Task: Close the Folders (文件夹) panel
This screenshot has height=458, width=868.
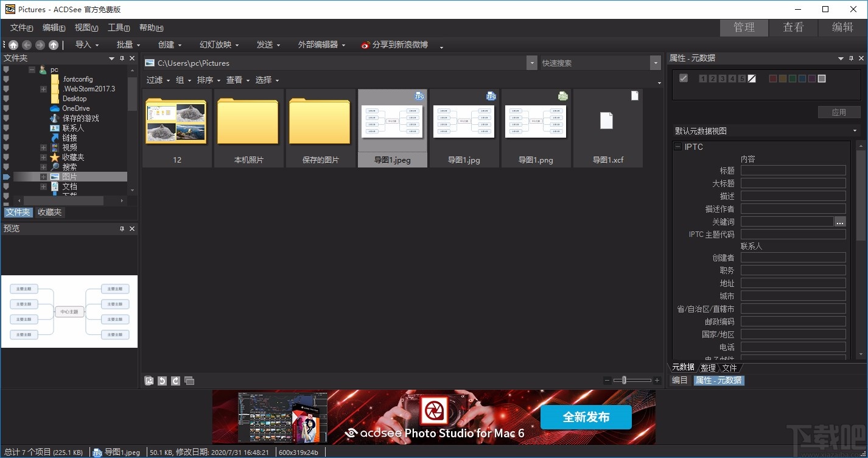Action: click(132, 58)
